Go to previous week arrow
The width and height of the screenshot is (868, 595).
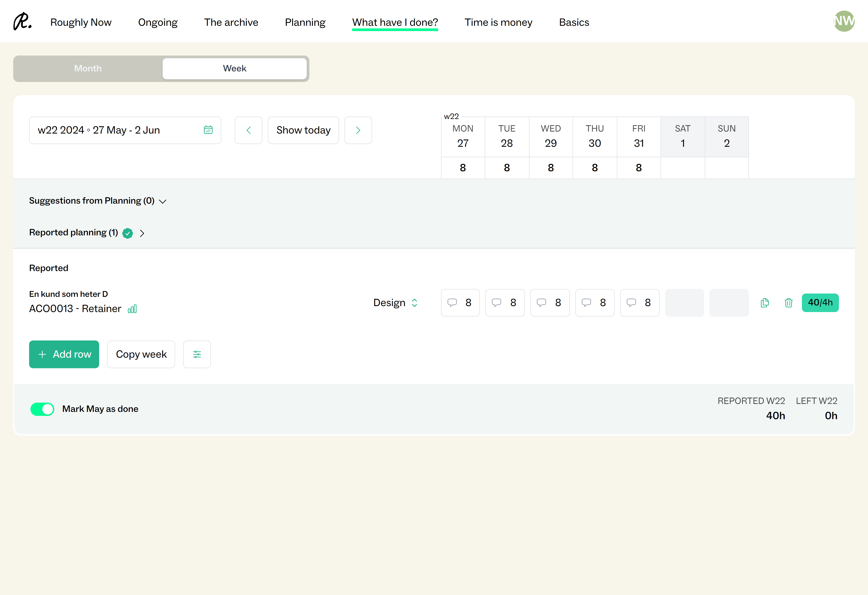coord(248,130)
